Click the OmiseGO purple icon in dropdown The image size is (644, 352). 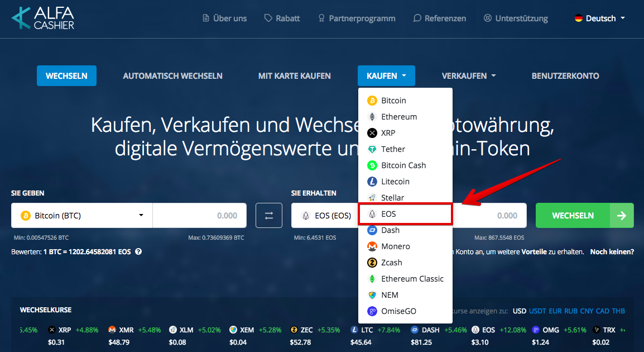(372, 311)
